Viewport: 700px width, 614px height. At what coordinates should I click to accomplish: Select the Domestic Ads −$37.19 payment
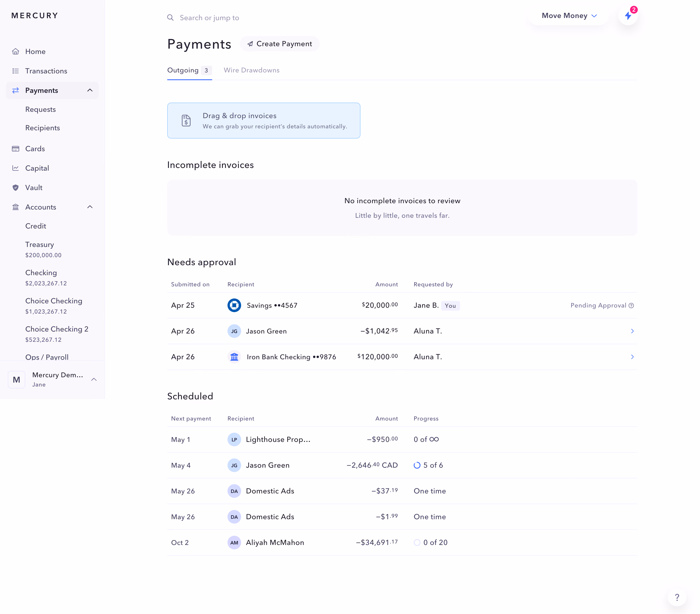pyautogui.click(x=402, y=491)
